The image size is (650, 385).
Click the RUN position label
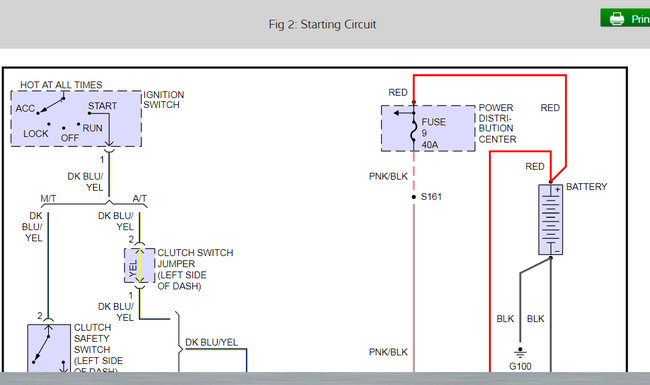(92, 128)
